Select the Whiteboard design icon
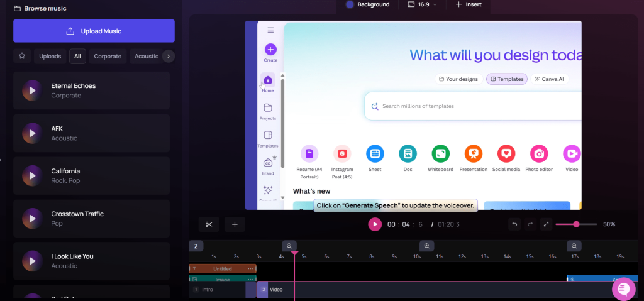Screen dimensions: 644x301 (x=440, y=154)
